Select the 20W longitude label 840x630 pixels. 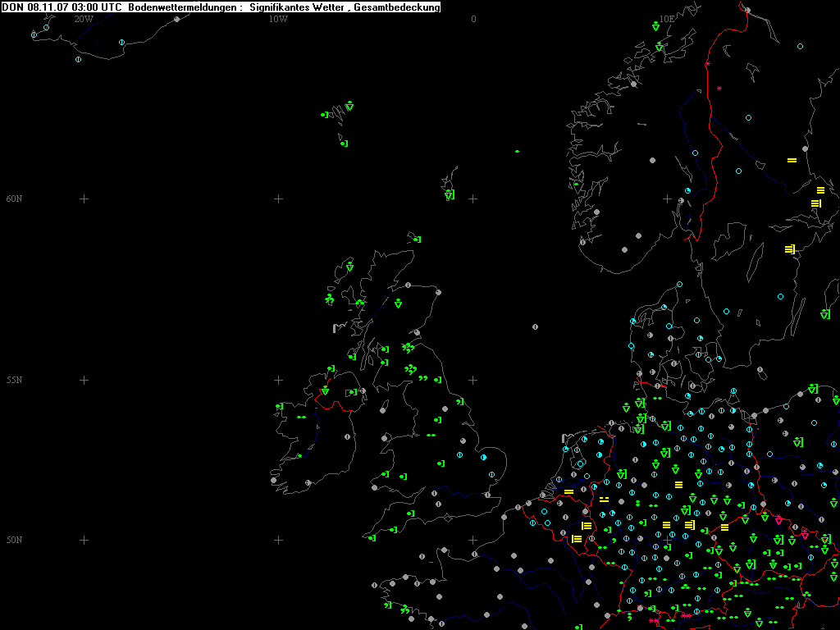tap(83, 19)
